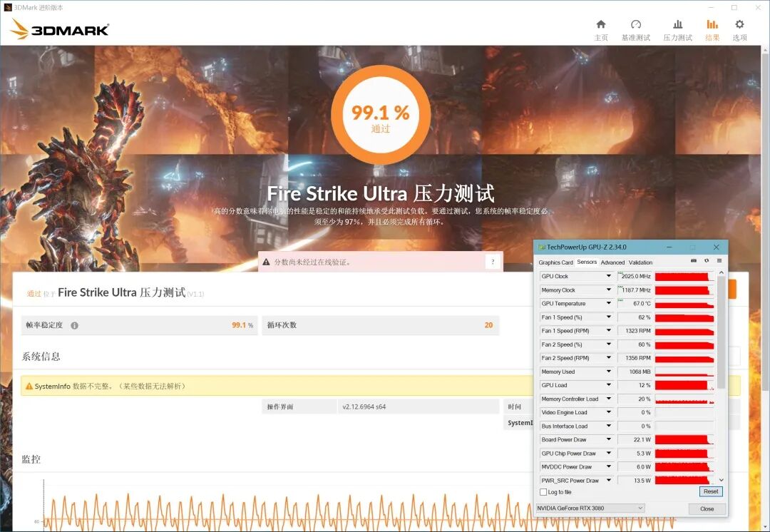Click the GPU-Z refresh icon
770x532 pixels.
pyautogui.click(x=707, y=261)
